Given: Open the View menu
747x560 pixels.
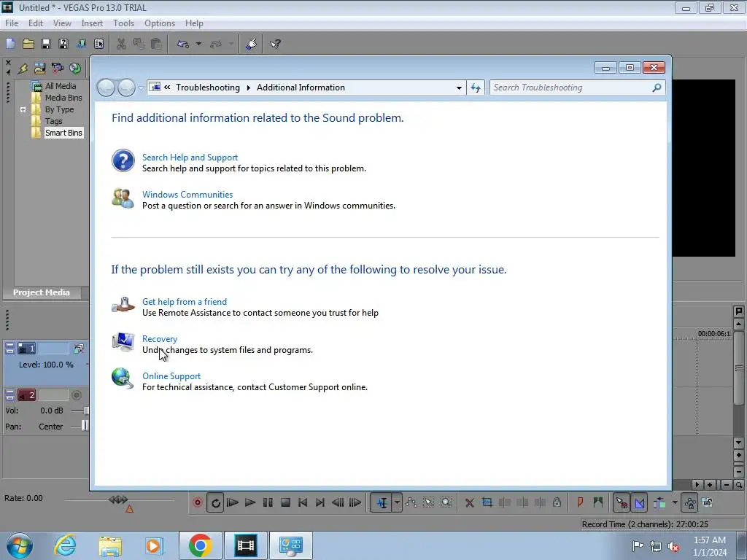Looking at the screenshot, I should (x=62, y=23).
